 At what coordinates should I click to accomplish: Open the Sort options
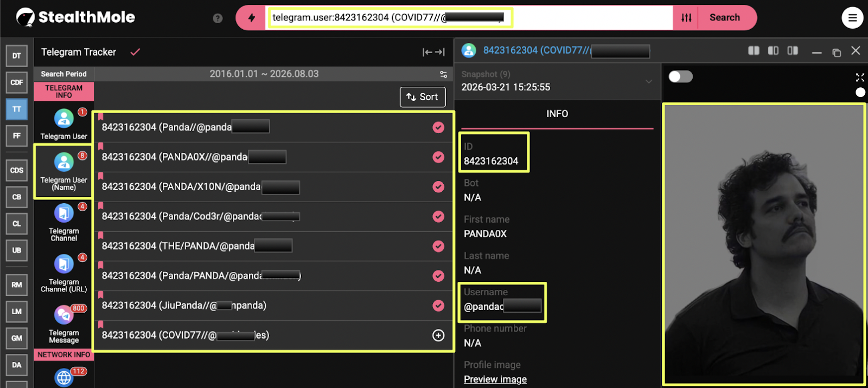point(423,97)
